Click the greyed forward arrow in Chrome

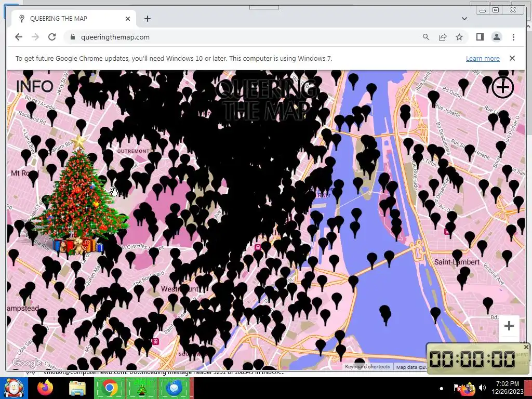pos(35,37)
